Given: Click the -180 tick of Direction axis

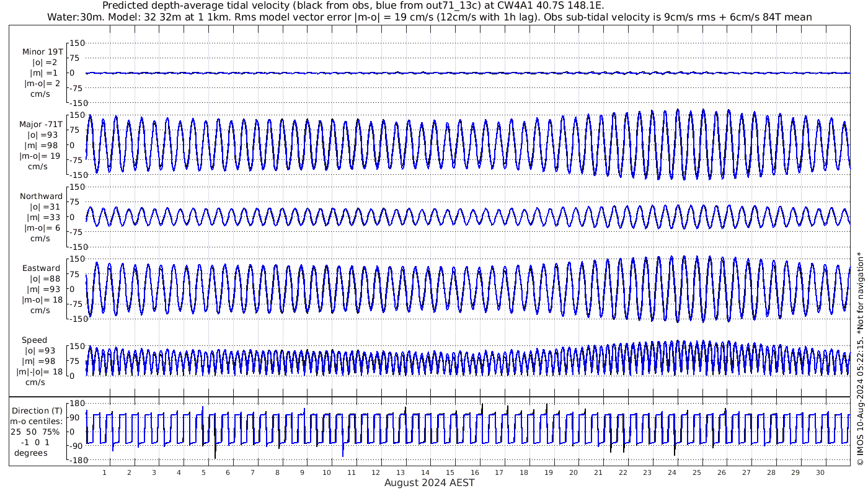Looking at the screenshot, I should (x=75, y=461).
